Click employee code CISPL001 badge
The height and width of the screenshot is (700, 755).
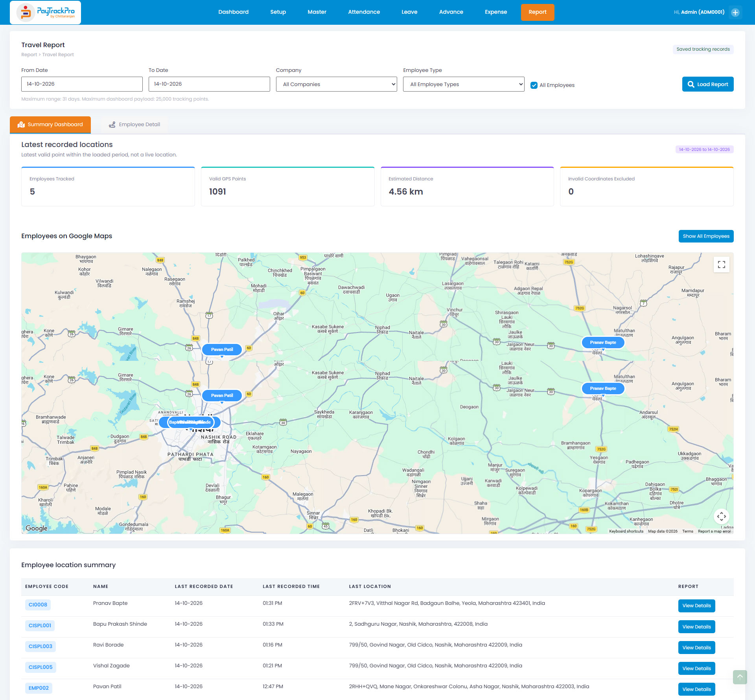pyautogui.click(x=40, y=626)
